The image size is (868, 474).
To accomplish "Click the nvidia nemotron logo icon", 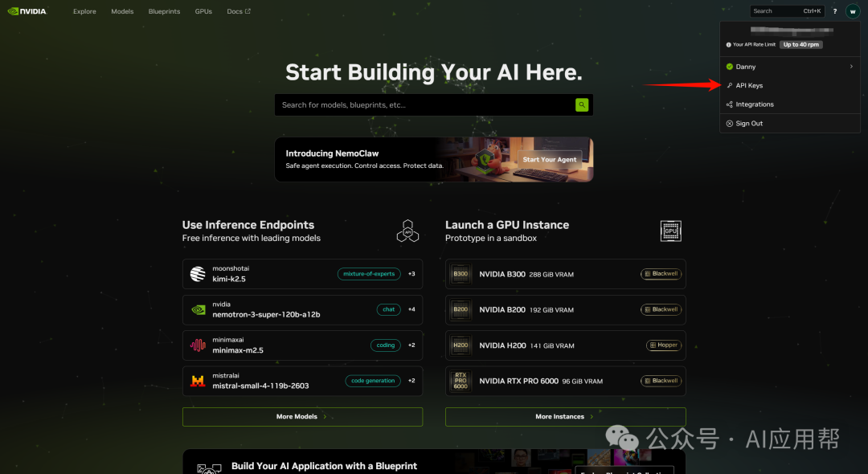I will point(198,310).
